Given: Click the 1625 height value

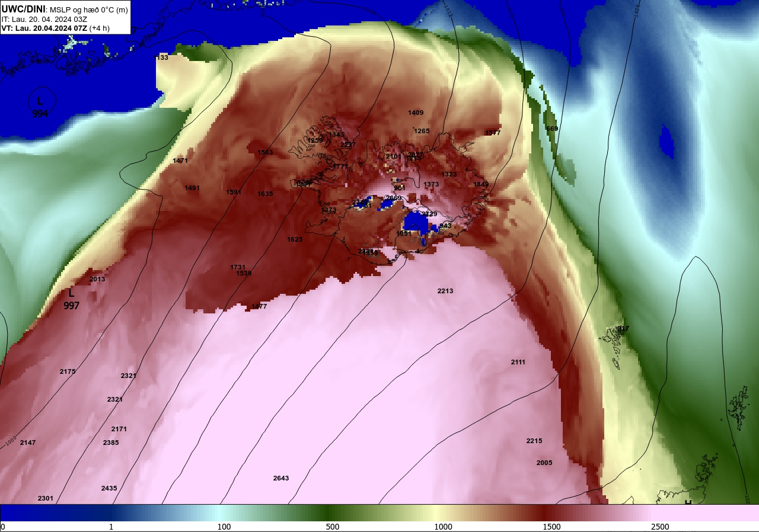Looking at the screenshot, I should coord(295,239).
